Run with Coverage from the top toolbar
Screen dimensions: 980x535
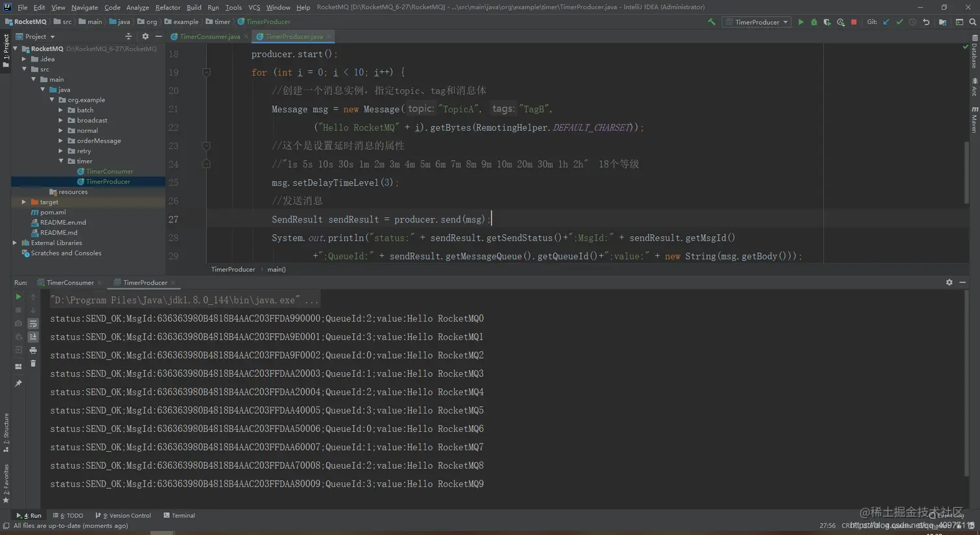click(827, 22)
